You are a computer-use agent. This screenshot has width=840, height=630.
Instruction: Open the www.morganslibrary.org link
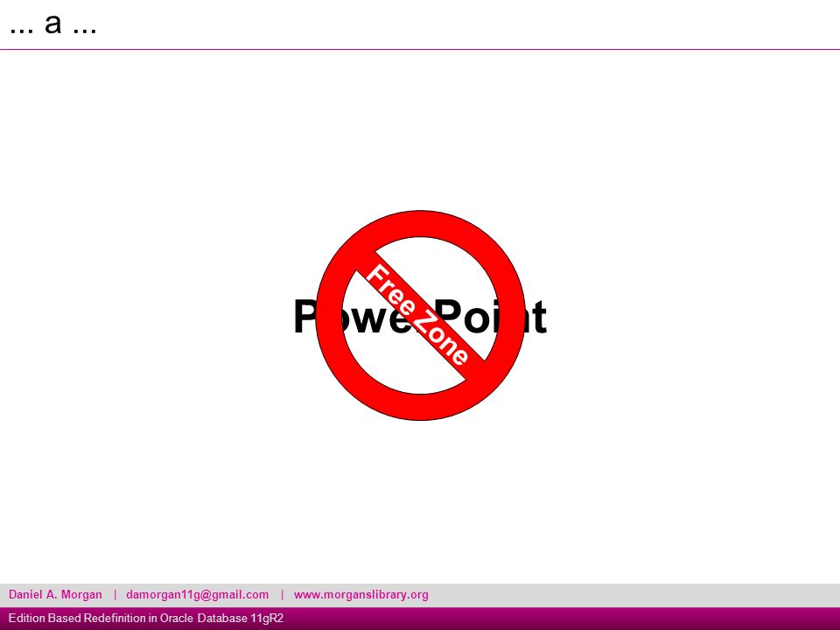tap(361, 595)
